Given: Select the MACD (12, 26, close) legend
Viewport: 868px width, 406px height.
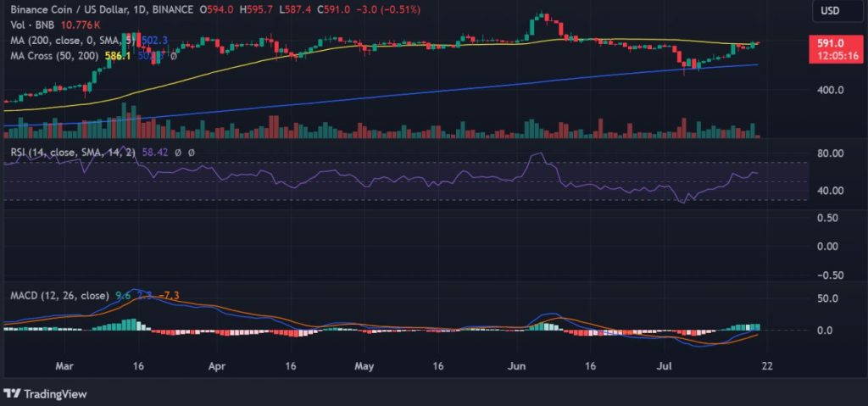Looking at the screenshot, I should tap(61, 296).
